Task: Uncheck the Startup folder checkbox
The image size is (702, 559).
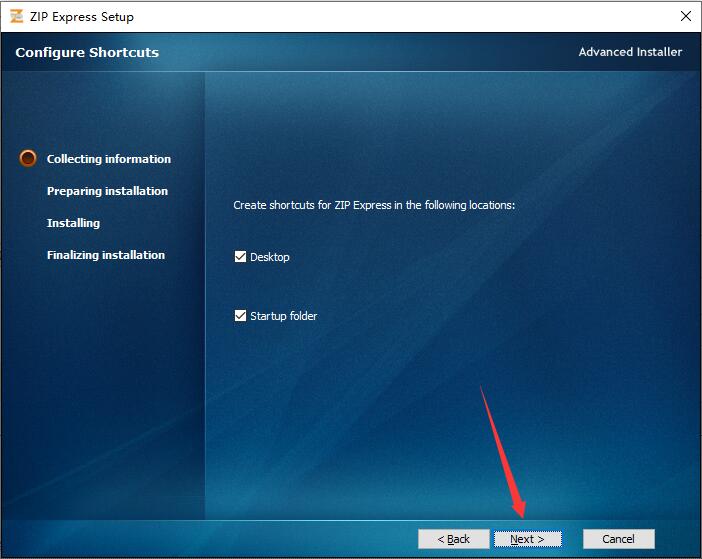Action: (x=240, y=316)
